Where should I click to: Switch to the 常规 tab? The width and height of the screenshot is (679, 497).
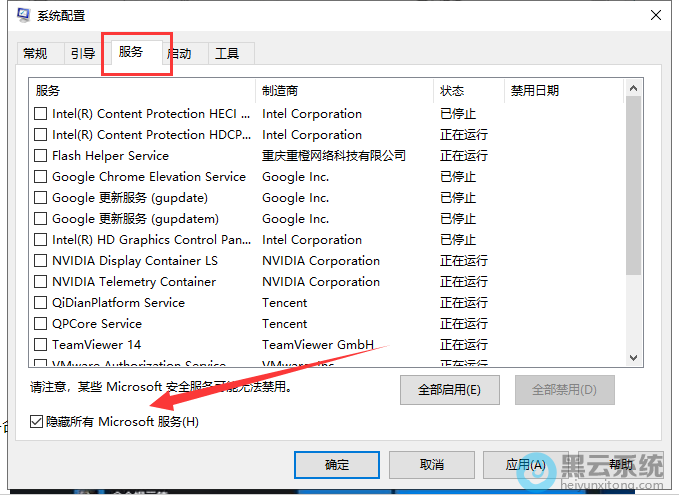point(35,54)
